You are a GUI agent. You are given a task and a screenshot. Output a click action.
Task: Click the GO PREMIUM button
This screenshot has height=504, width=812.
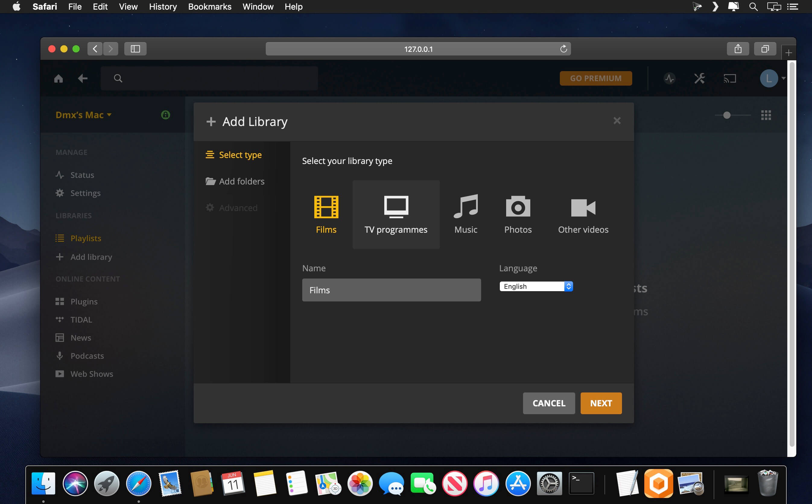click(596, 78)
